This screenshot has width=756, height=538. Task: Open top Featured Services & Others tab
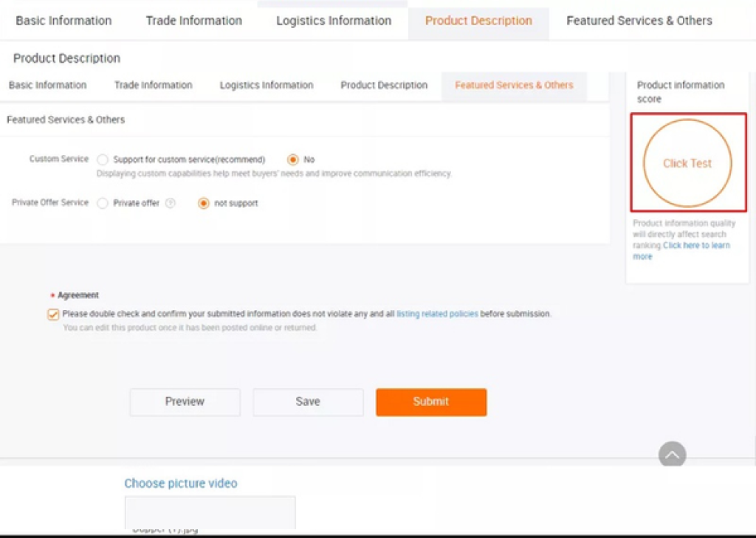(x=639, y=21)
